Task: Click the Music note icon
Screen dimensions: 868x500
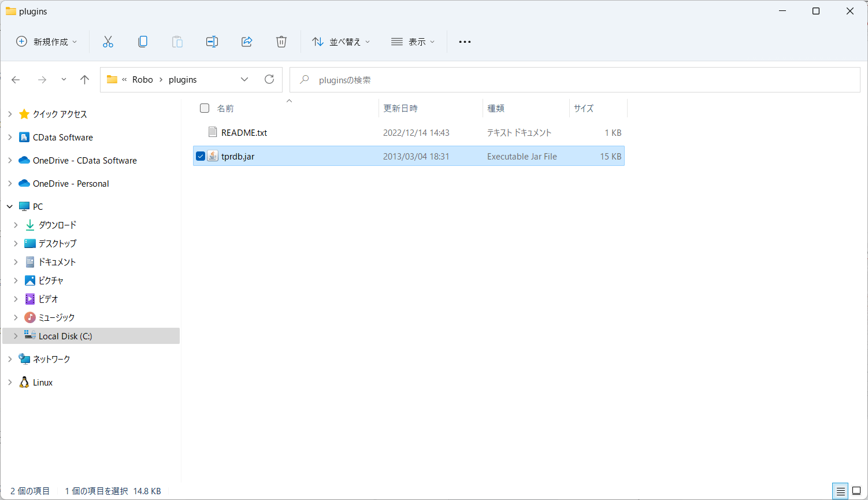Action: tap(30, 317)
